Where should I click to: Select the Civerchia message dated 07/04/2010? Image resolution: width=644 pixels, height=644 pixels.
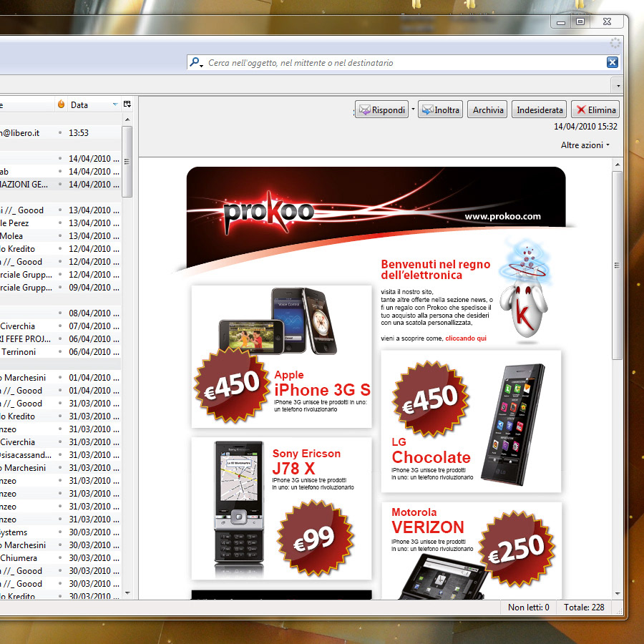(x=60, y=326)
